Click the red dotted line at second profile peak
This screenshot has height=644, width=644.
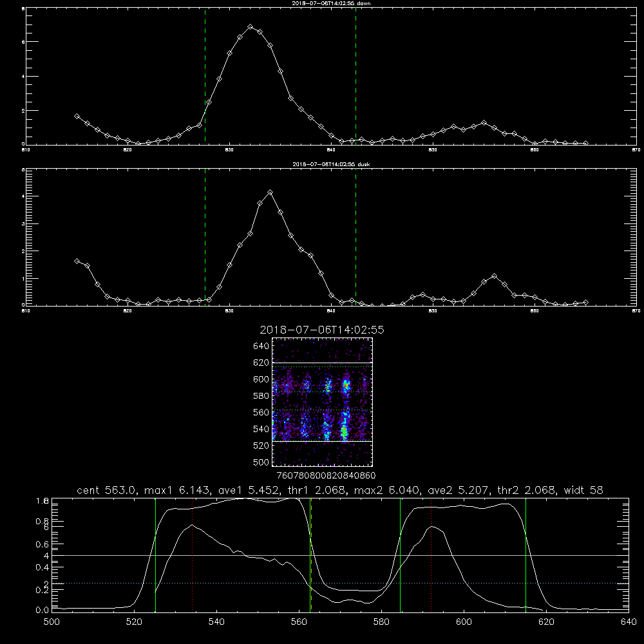[431, 554]
